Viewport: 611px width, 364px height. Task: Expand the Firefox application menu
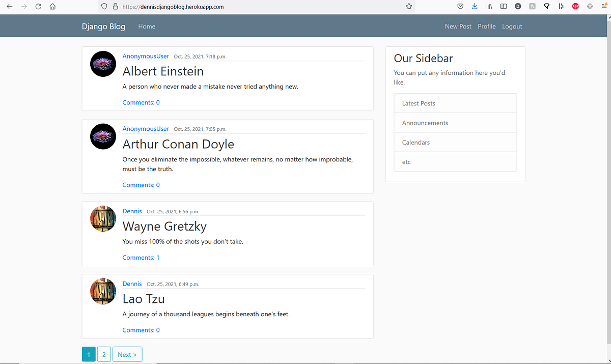pos(604,6)
